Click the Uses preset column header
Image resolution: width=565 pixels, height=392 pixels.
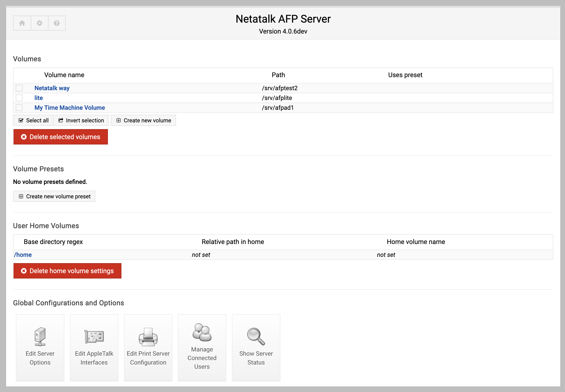pos(405,75)
